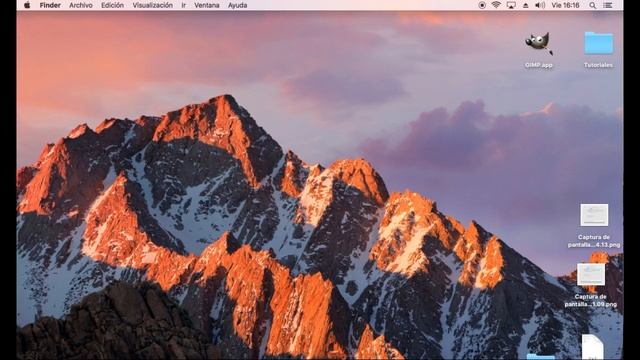Open the Apple menu
Viewport: 640px width, 360px height.
[27, 5]
